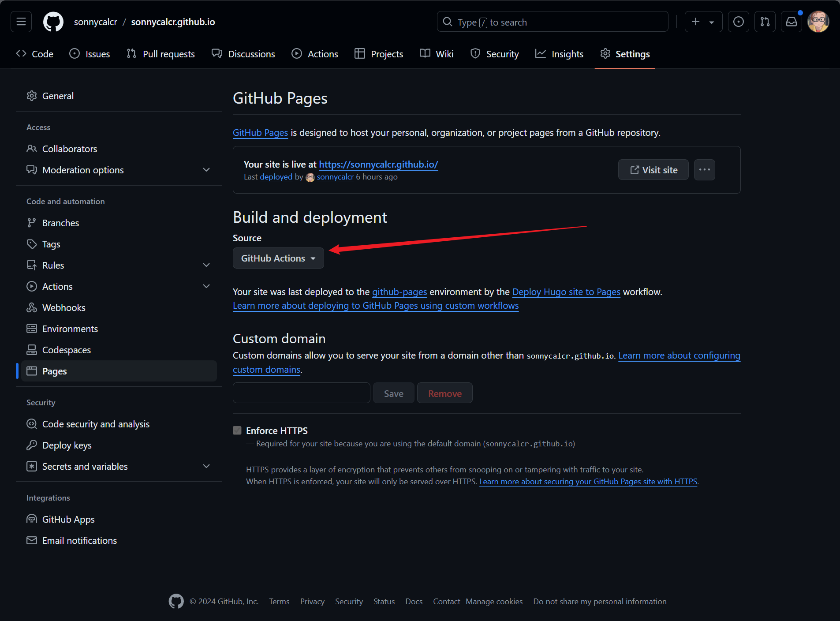Switch to the Code tab
Screen dimensions: 840x621
pyautogui.click(x=35, y=54)
